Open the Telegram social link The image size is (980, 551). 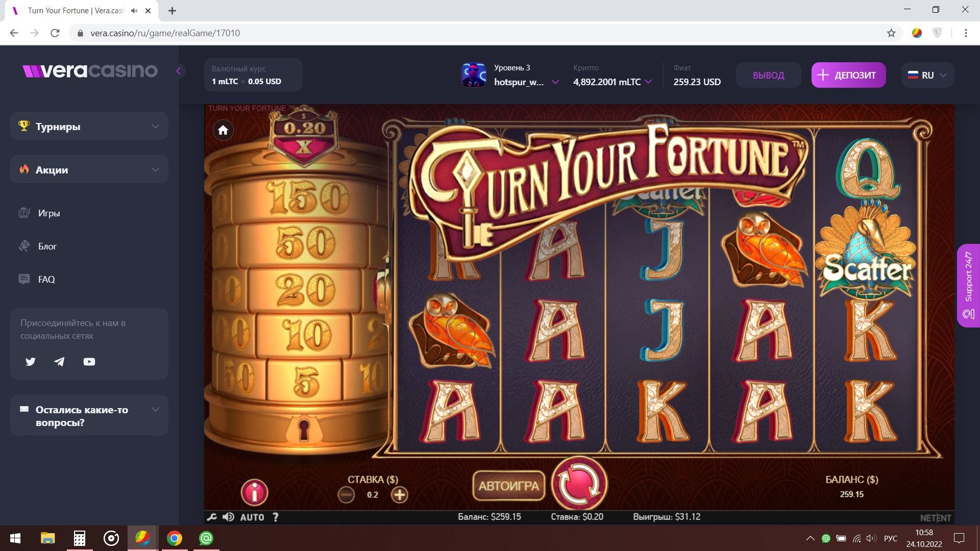coord(60,362)
